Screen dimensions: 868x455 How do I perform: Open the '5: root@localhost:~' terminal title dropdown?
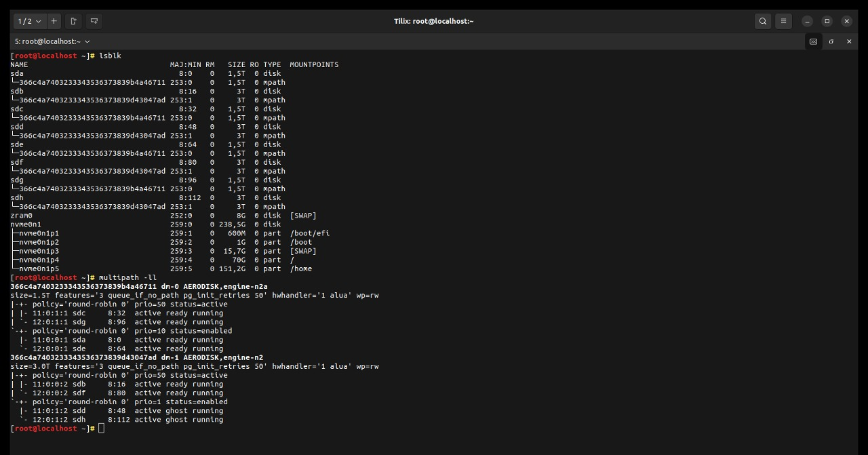(52, 41)
